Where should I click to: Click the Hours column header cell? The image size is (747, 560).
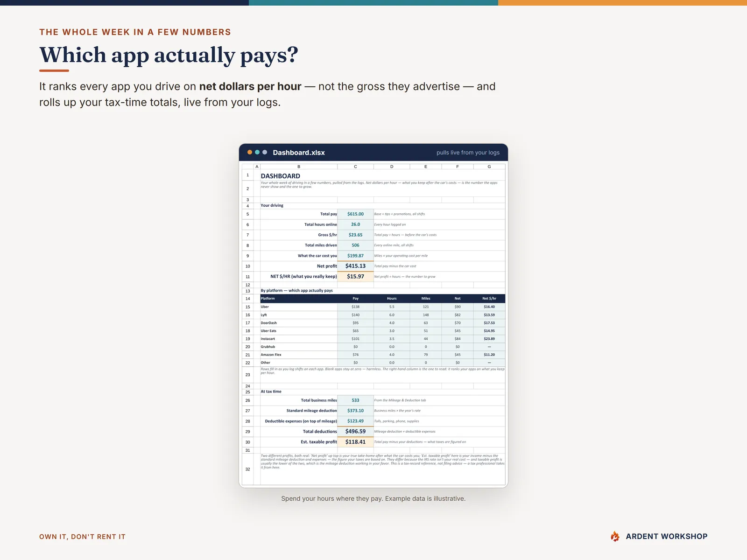coord(392,298)
